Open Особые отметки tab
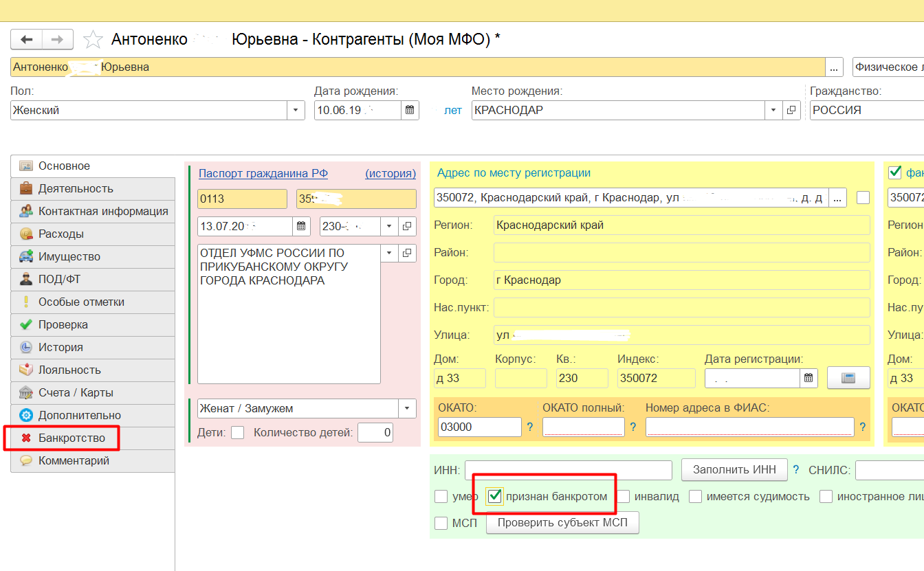Image resolution: width=924 pixels, height=571 pixels. [93, 302]
